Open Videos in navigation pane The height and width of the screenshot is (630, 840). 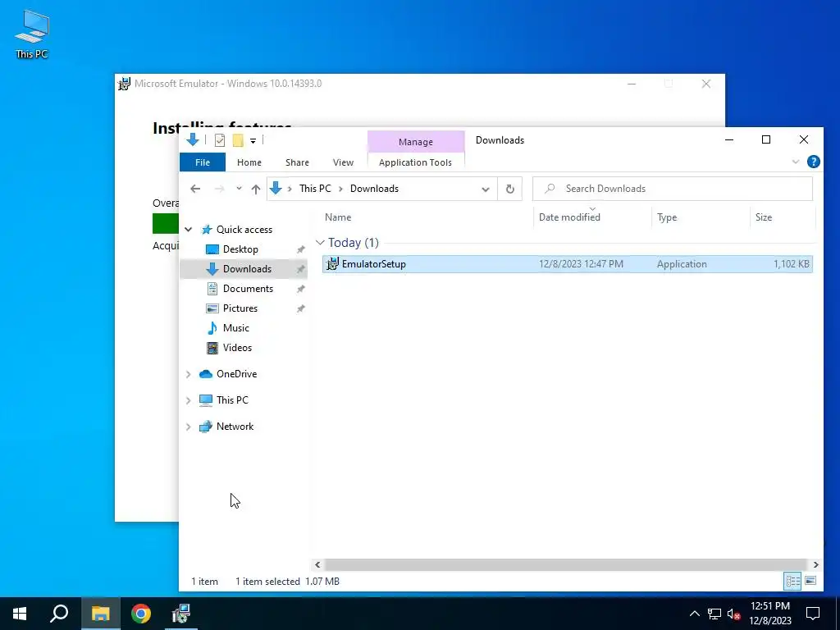[x=237, y=348]
